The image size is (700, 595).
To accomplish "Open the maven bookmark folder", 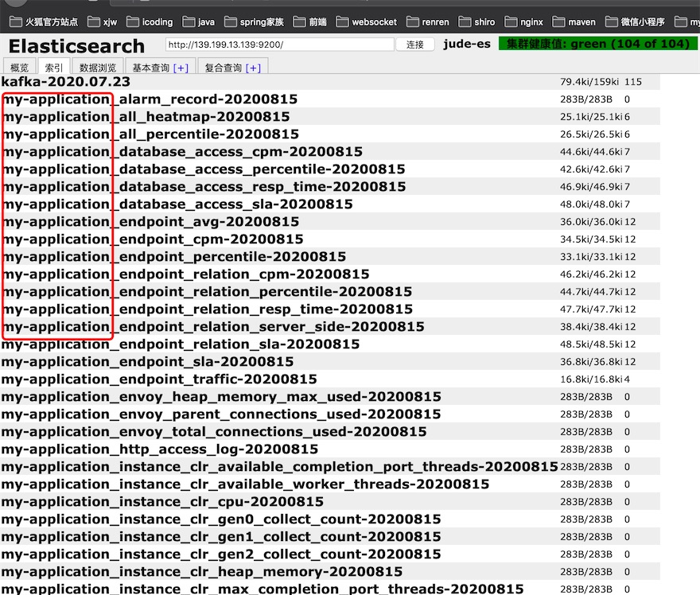I will 574,21.
